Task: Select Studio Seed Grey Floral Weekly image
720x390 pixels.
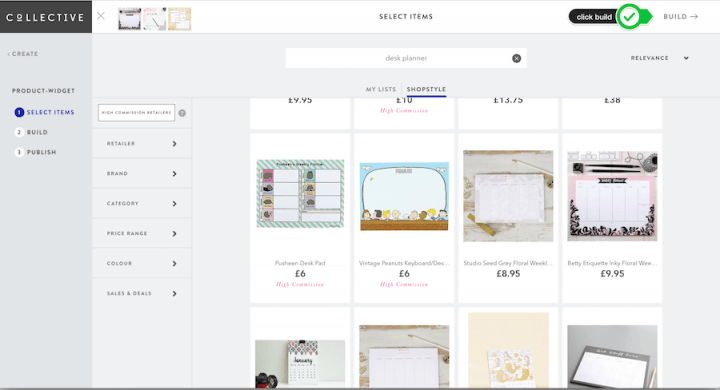Action: 508,196
